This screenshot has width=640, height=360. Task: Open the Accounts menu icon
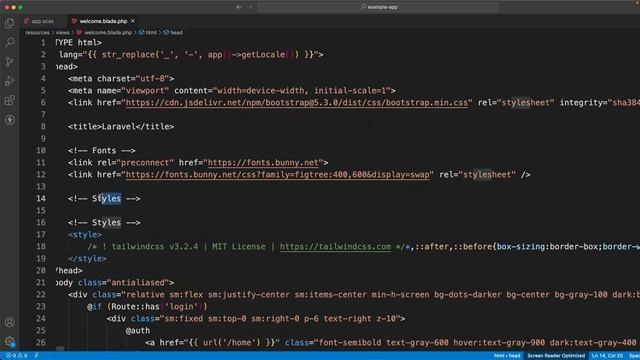pos(9,322)
